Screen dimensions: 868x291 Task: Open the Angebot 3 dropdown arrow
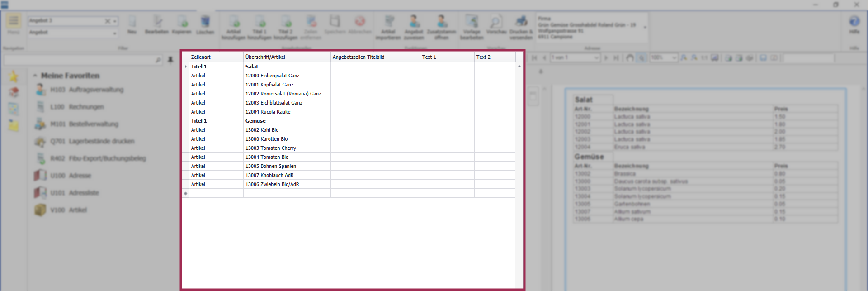point(115,21)
